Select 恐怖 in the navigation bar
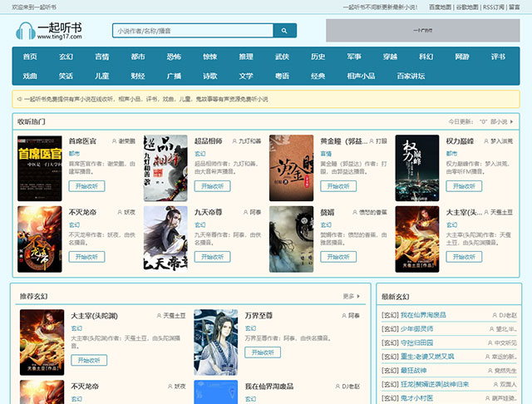 [x=174, y=57]
